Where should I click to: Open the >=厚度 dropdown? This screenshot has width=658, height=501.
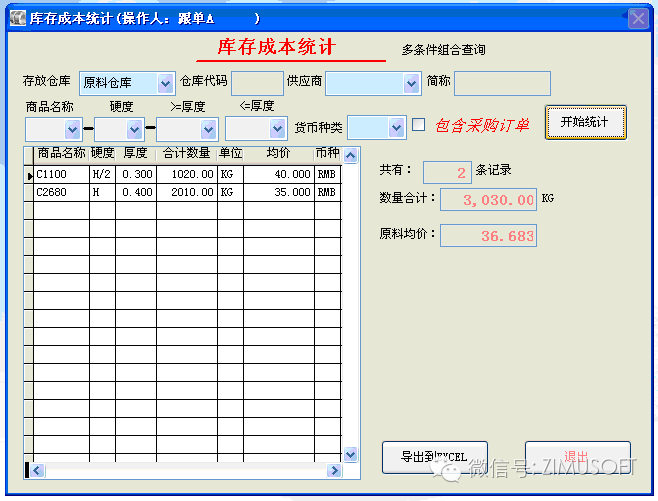point(208,129)
